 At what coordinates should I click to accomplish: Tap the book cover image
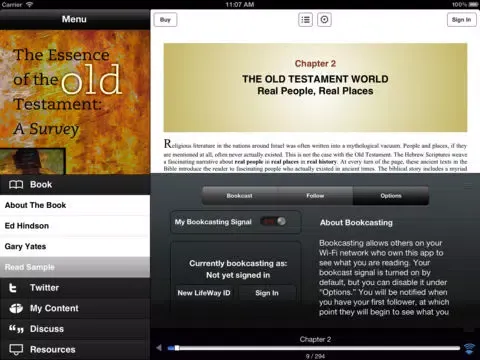pyautogui.click(x=75, y=102)
